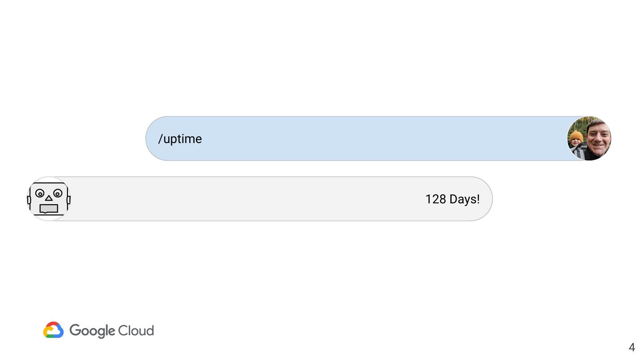
Task: Click the empty middle of the gray reply bubble
Action: (x=246, y=199)
